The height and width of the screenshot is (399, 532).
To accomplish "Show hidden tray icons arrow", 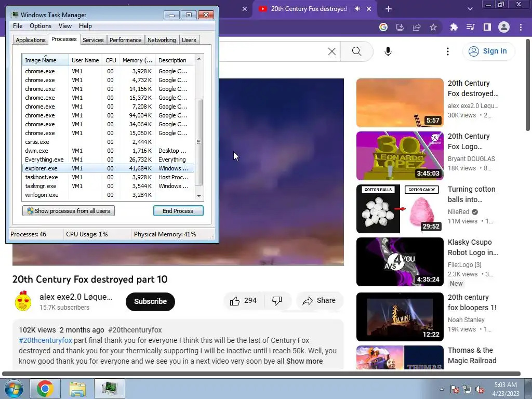I will [x=442, y=389].
